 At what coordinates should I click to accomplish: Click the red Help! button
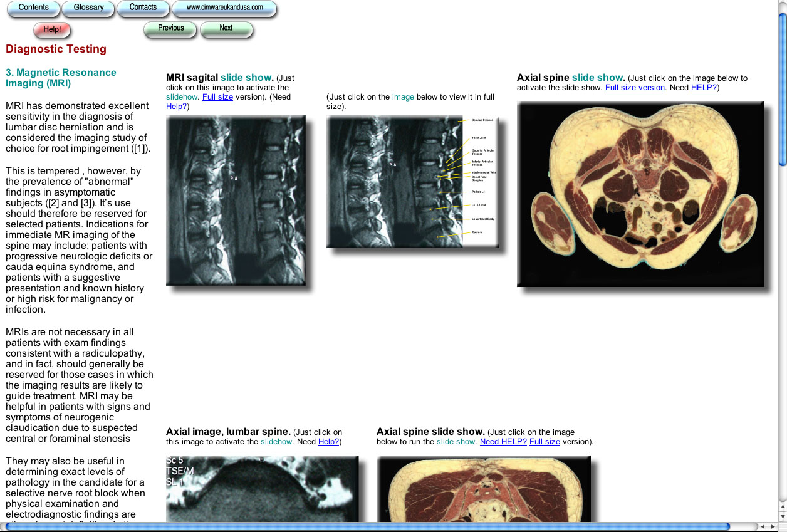[52, 29]
